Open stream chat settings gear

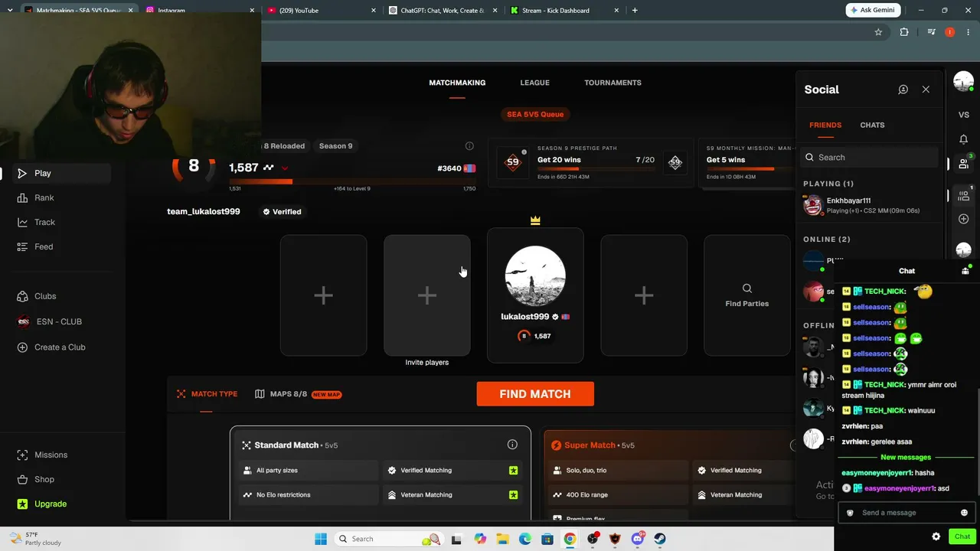(x=936, y=536)
